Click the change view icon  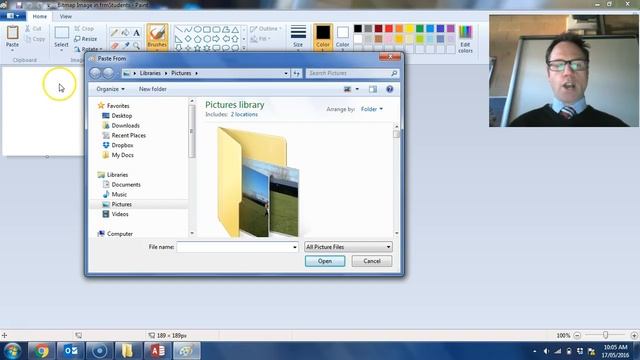coord(347,89)
